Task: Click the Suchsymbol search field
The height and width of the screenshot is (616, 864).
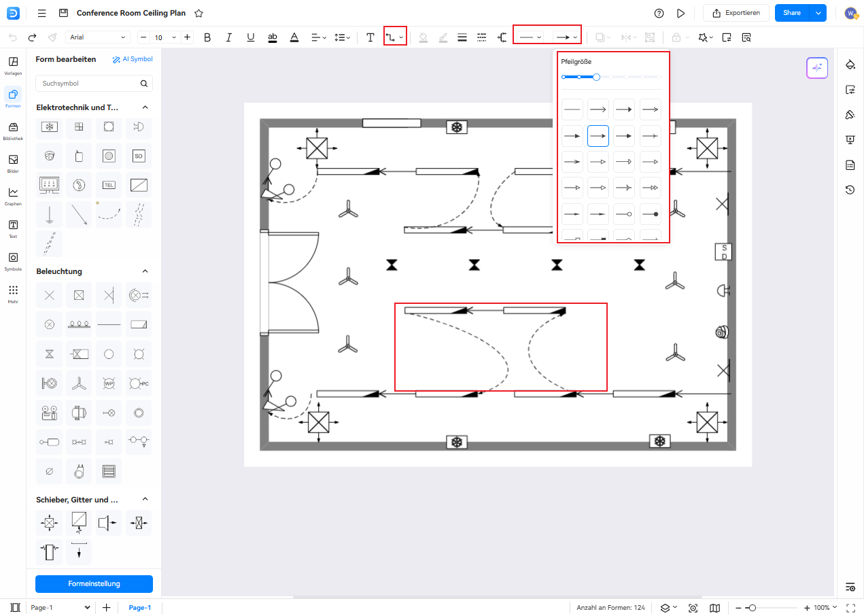Action: pos(88,84)
